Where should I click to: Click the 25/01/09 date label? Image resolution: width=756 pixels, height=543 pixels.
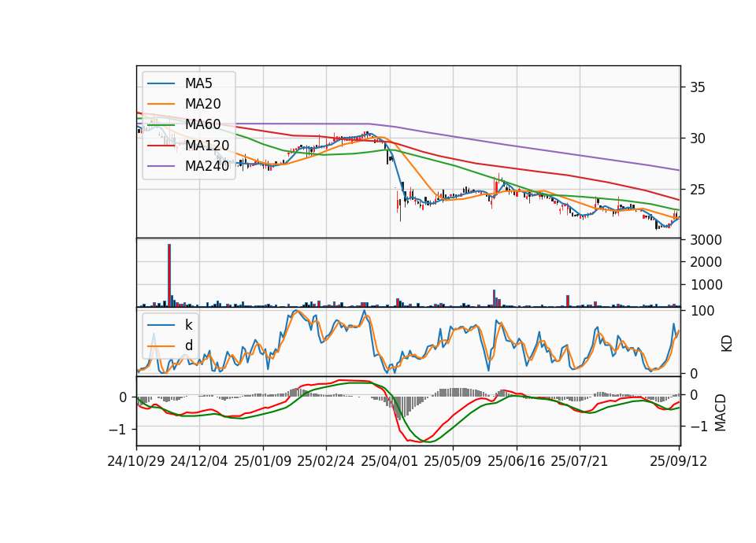click(263, 461)
